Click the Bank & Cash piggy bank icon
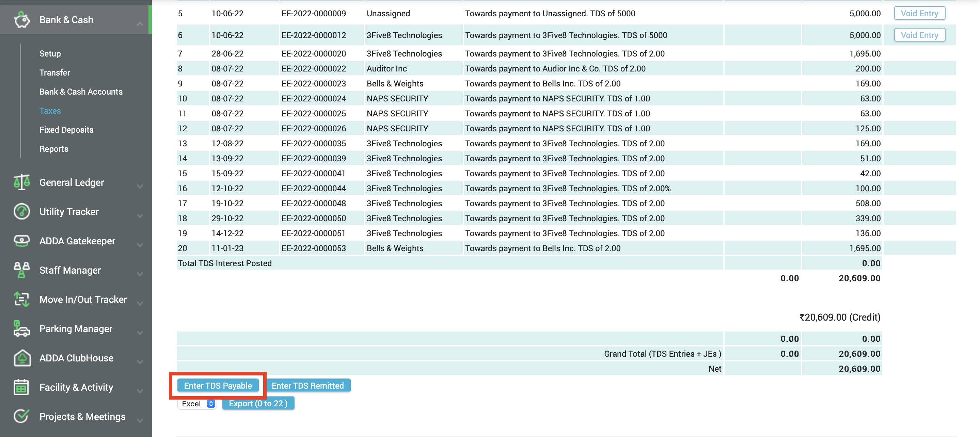Viewport: 980px width, 437px height. (22, 20)
